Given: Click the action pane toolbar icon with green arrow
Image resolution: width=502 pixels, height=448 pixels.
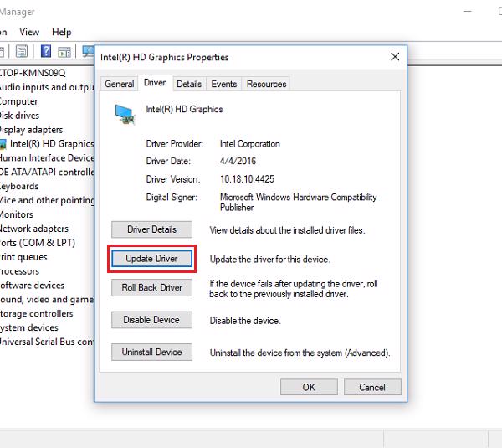Looking at the screenshot, I should (x=64, y=52).
